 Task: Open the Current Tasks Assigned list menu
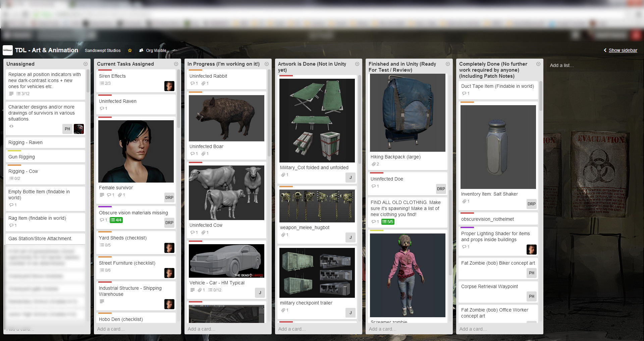click(x=176, y=64)
